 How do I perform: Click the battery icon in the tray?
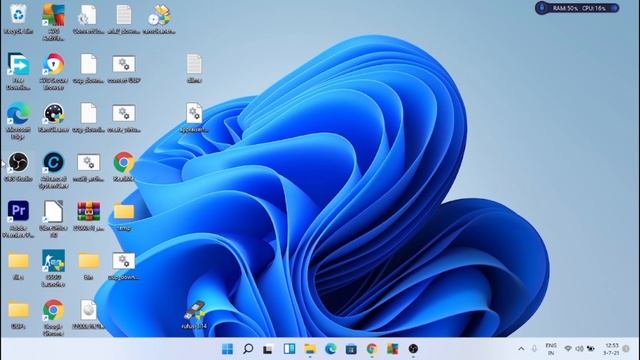tap(591, 349)
